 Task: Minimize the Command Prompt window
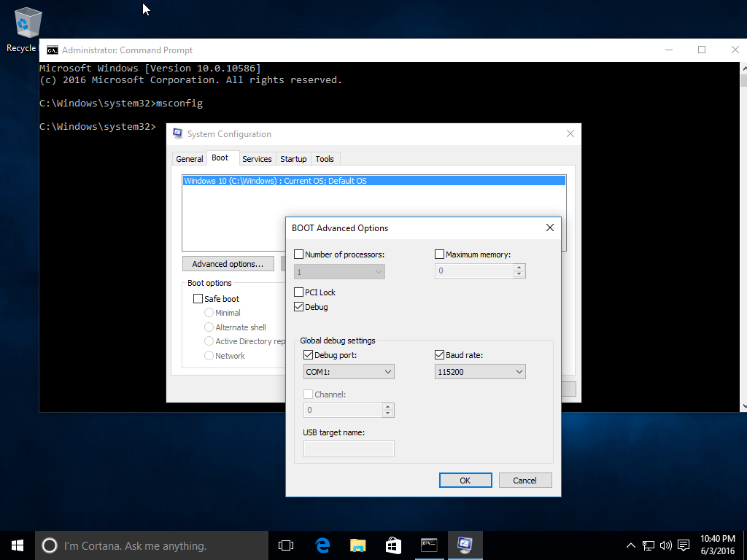pos(669,50)
